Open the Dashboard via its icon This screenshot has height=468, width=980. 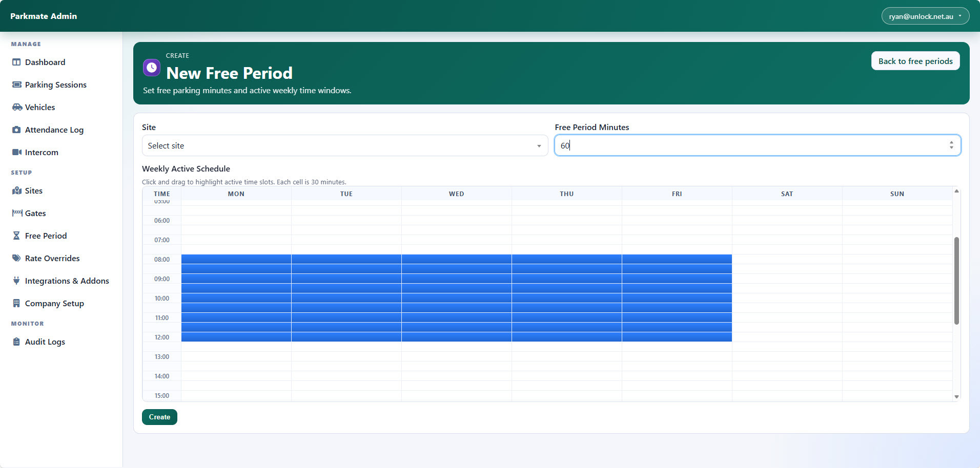17,62
